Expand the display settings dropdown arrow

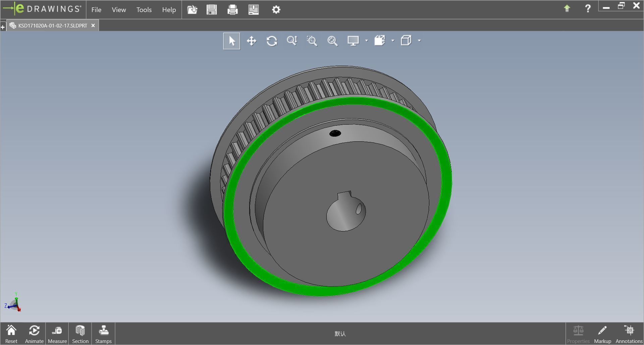[x=366, y=41]
